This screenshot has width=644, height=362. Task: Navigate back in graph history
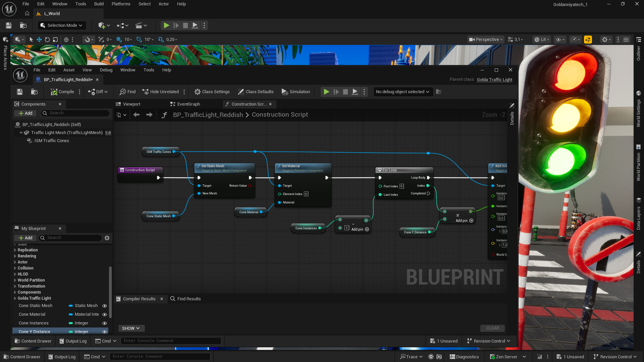(x=136, y=115)
